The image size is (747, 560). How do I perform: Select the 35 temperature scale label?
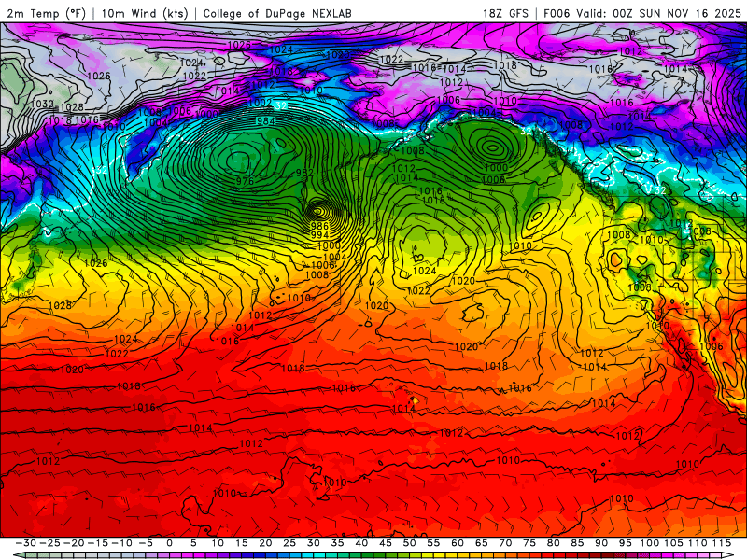tap(337, 543)
